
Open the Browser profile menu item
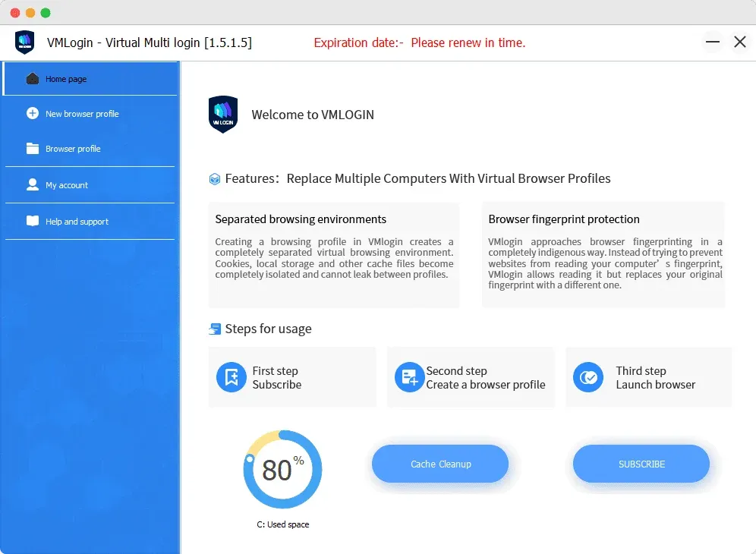90,149
